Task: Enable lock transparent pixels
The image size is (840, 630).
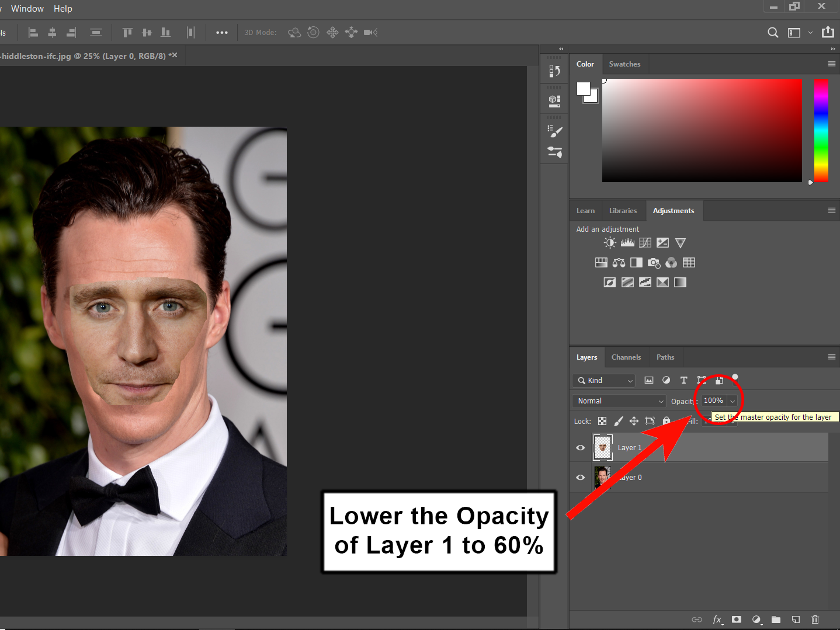Action: click(x=602, y=420)
